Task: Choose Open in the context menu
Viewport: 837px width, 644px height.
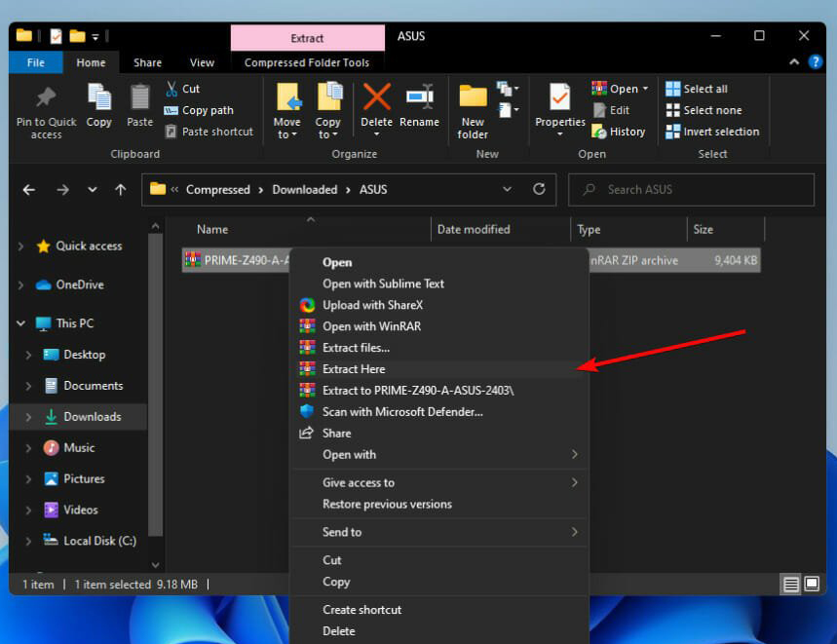Action: [438, 262]
